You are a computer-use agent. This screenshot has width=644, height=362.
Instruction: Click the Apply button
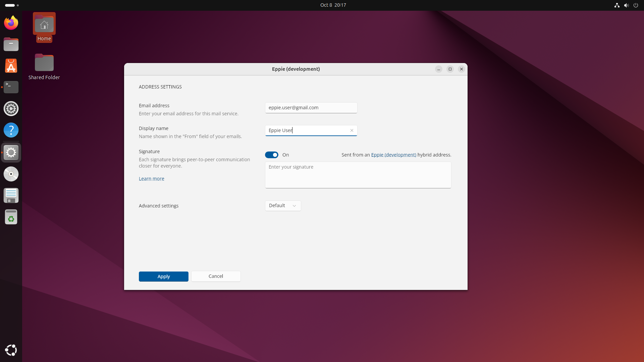(x=163, y=276)
